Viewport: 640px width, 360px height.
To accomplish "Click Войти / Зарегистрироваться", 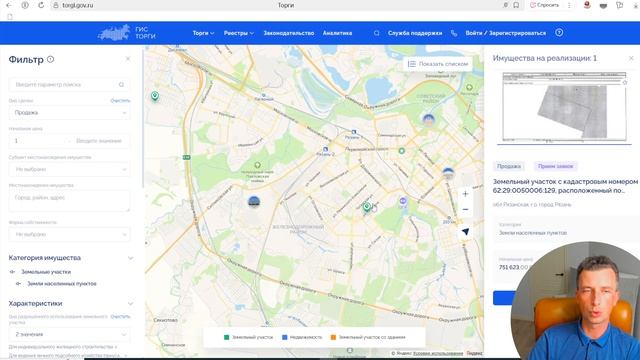I will [x=505, y=33].
